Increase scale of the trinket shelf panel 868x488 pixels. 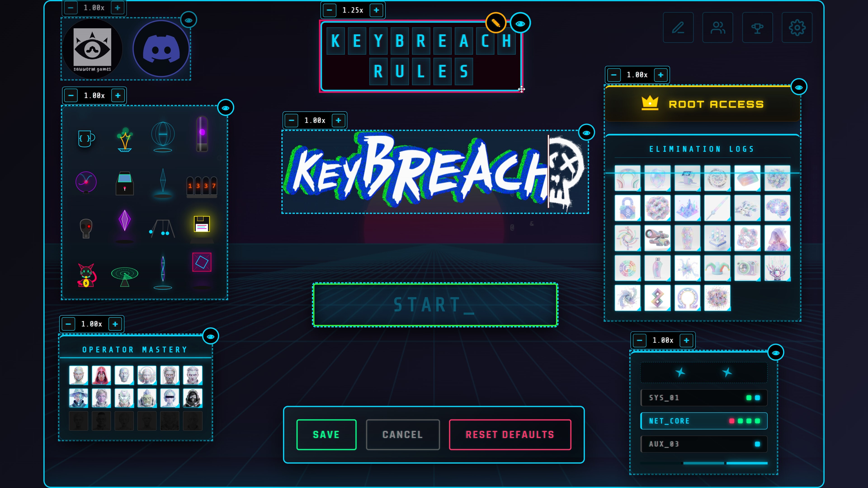pyautogui.click(x=118, y=96)
